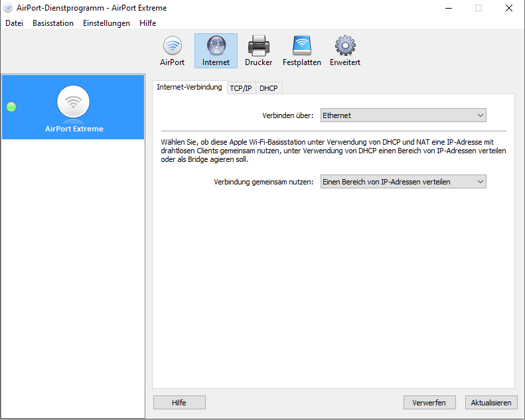Click the Verbinden über label
Screen dimensions: 525x420
pyautogui.click(x=287, y=115)
